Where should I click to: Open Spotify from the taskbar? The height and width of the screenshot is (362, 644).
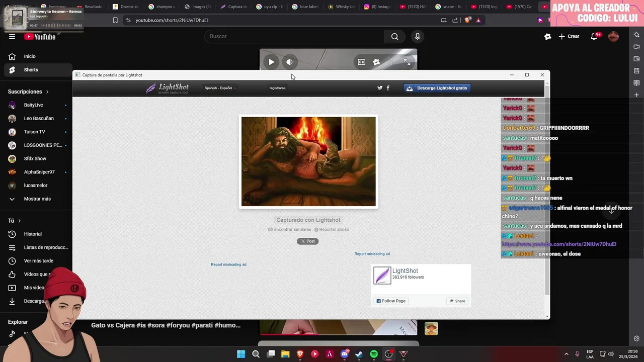374,354
